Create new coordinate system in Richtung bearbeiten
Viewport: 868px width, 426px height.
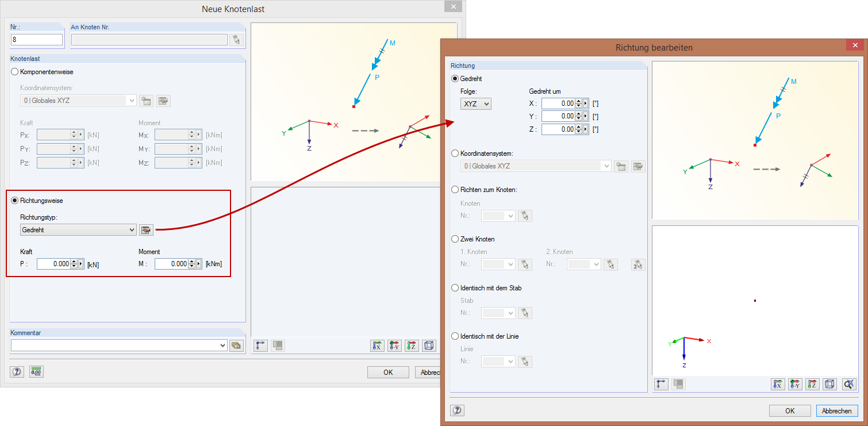click(621, 166)
